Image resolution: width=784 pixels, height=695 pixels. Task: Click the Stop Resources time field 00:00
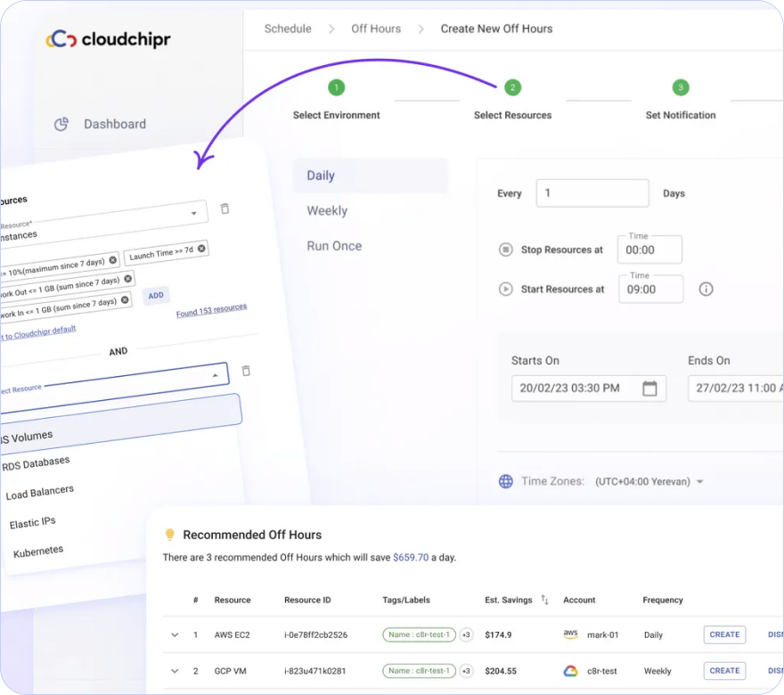649,249
